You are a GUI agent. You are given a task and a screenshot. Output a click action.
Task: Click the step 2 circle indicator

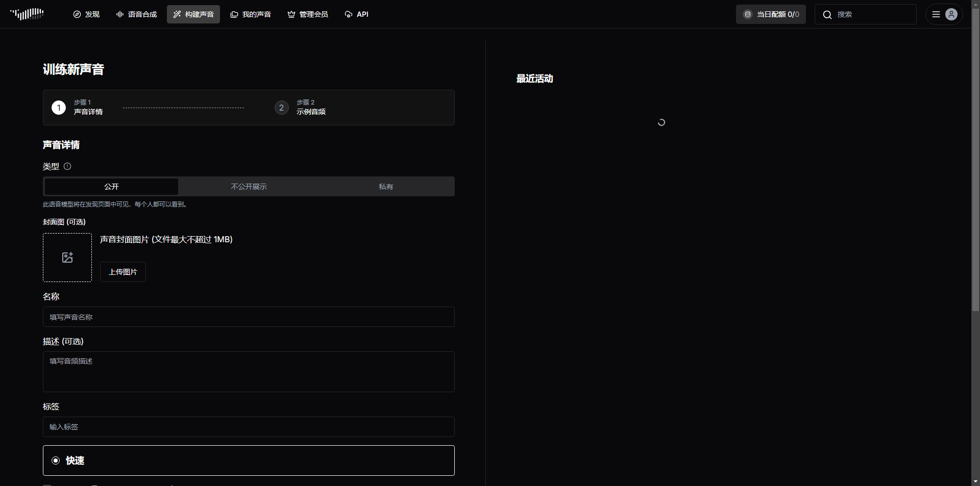[281, 108]
